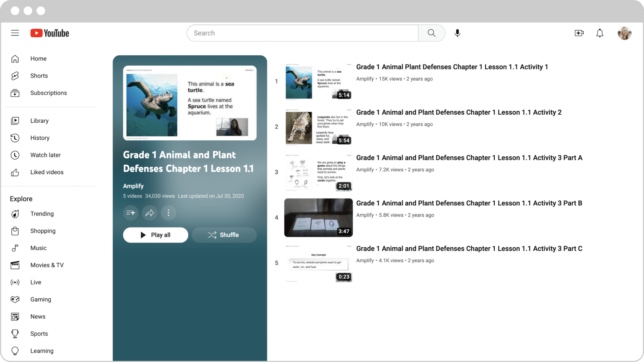Open the Learning section
The width and height of the screenshot is (644, 362).
coord(42,351)
